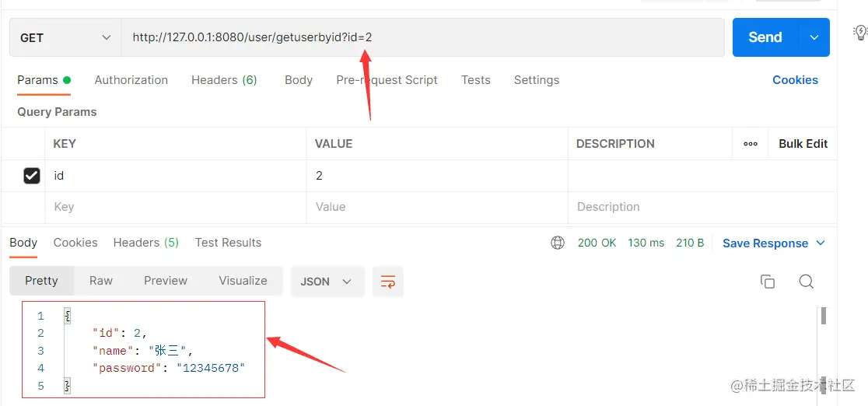
Task: Uncheck the id parameter checkbox
Action: tap(32, 176)
